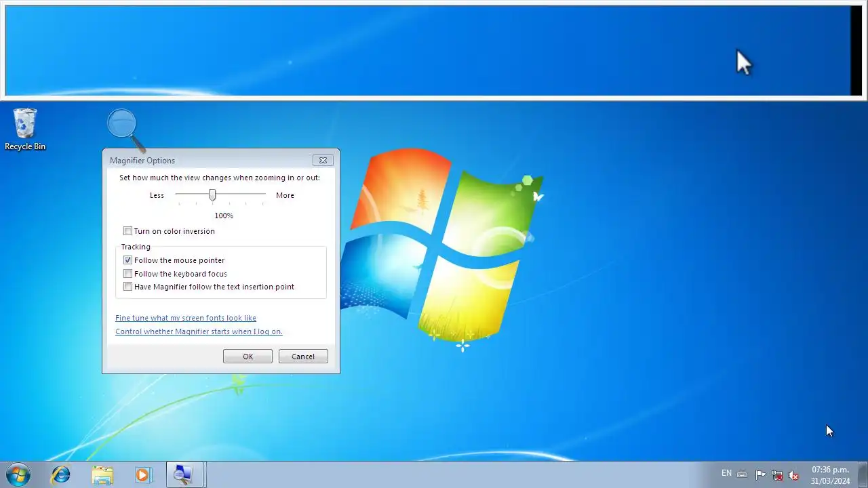Viewport: 868px width, 488px height.
Task: Dismiss dialog with the Cancel button
Action: tap(303, 357)
